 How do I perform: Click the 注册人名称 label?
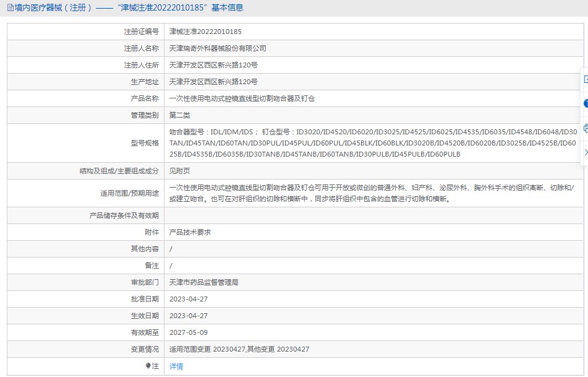(x=142, y=48)
